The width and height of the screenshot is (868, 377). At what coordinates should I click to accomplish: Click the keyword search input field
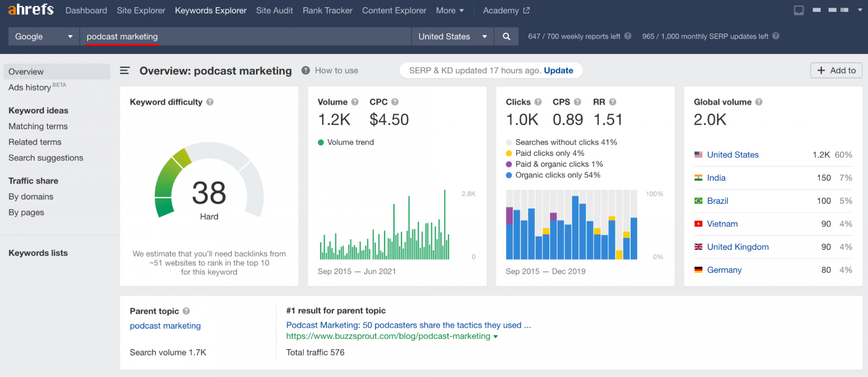click(x=245, y=37)
